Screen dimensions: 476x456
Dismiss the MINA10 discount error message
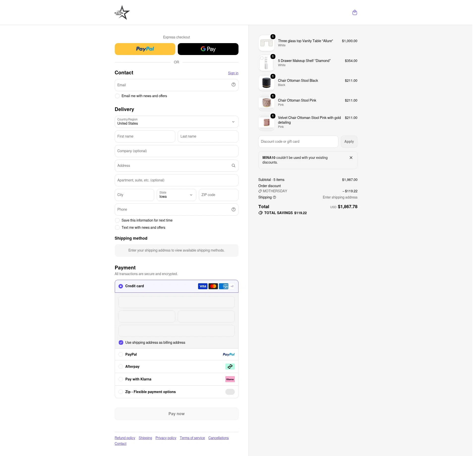(351, 158)
